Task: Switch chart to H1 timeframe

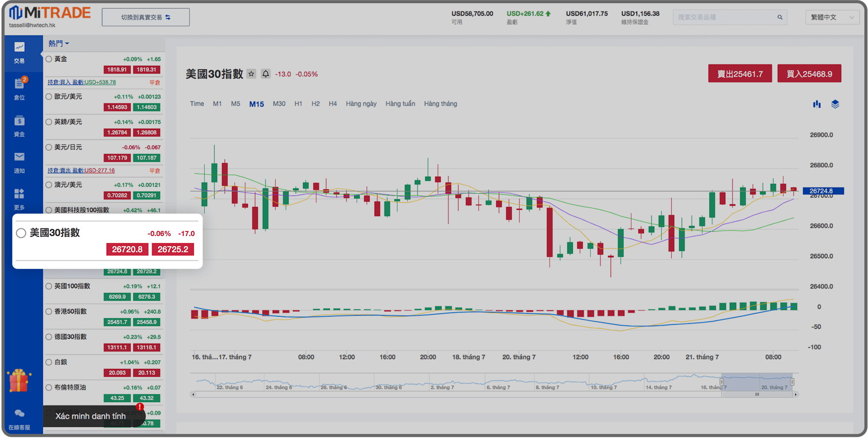Action: [x=298, y=104]
